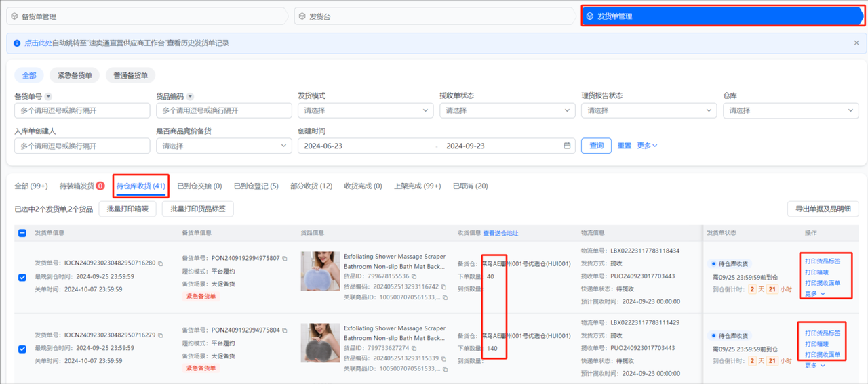Focus the 货品编码 input field
868x384 pixels.
click(224, 110)
